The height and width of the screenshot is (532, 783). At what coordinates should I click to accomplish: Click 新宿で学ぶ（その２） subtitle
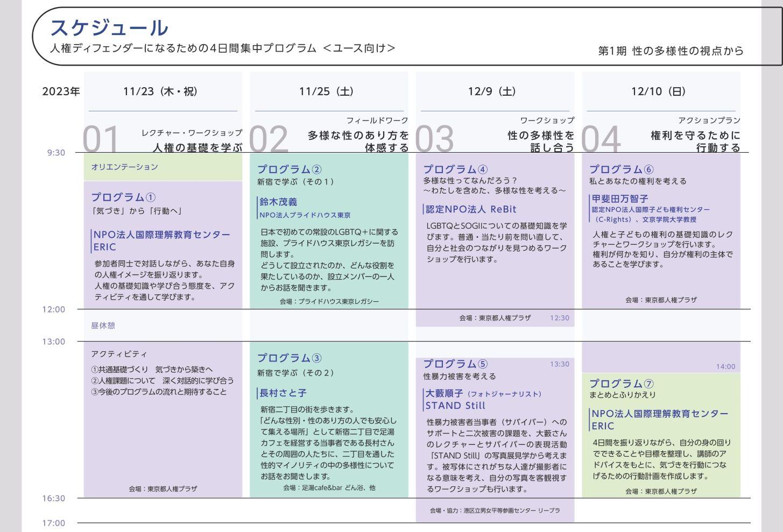pos(295,372)
